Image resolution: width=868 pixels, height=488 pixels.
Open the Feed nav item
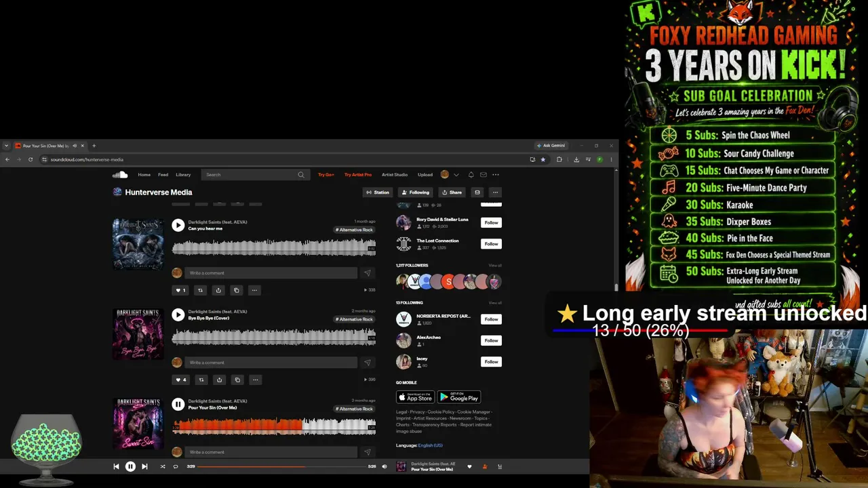(163, 175)
